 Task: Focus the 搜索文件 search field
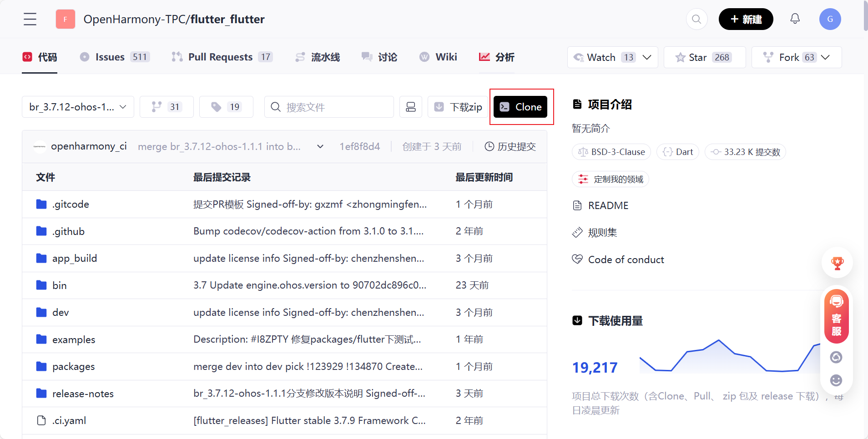pyautogui.click(x=329, y=107)
